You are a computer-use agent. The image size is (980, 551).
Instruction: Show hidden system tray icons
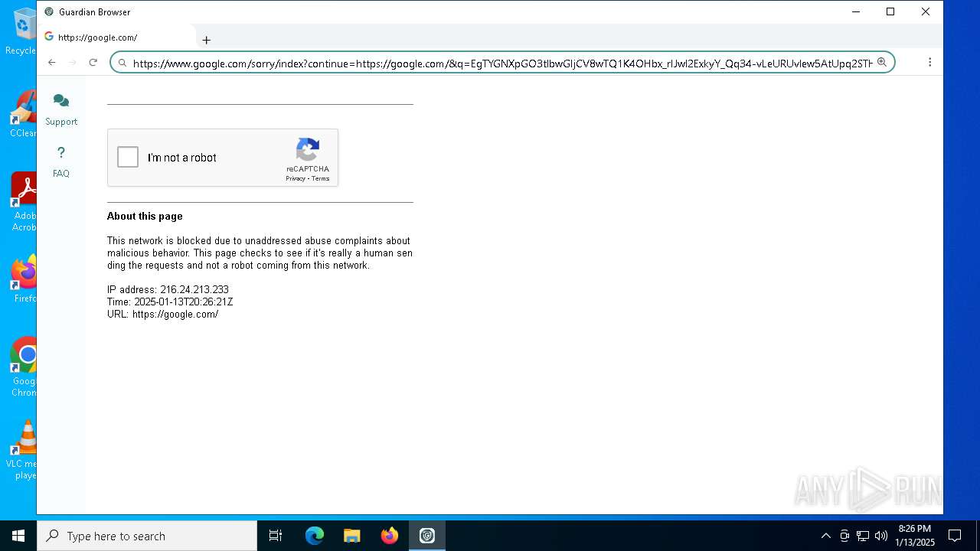[x=825, y=536]
